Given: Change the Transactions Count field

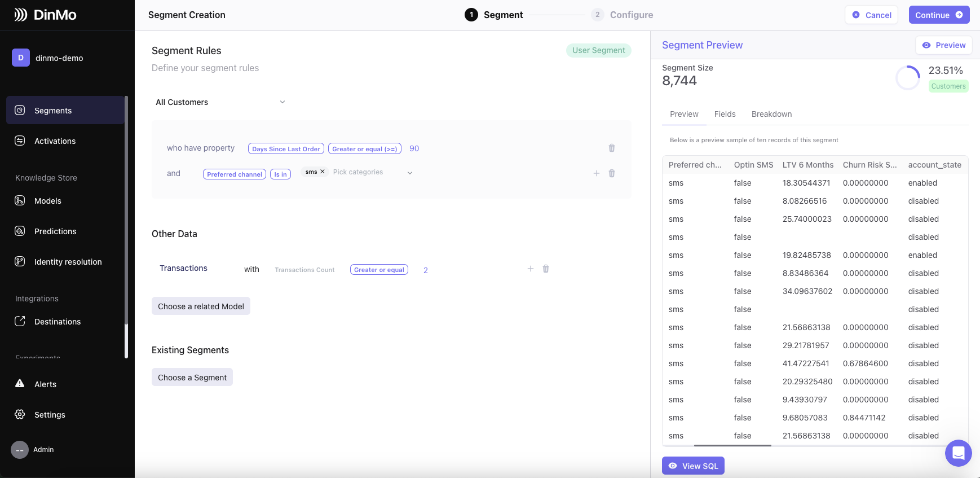Looking at the screenshot, I should click(x=304, y=270).
